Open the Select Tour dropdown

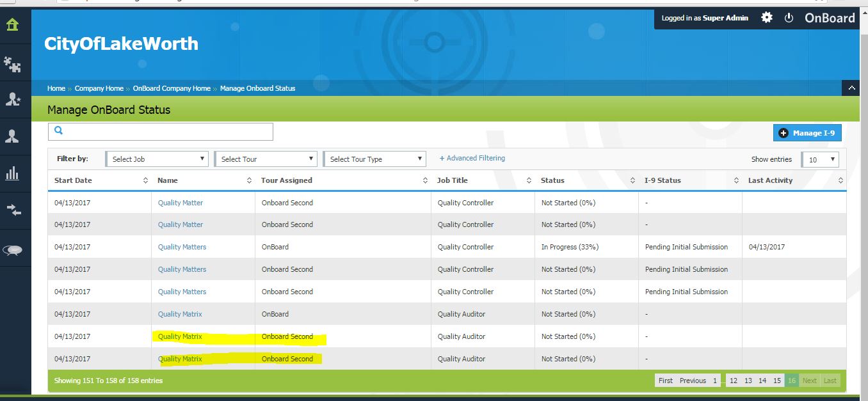(266, 159)
